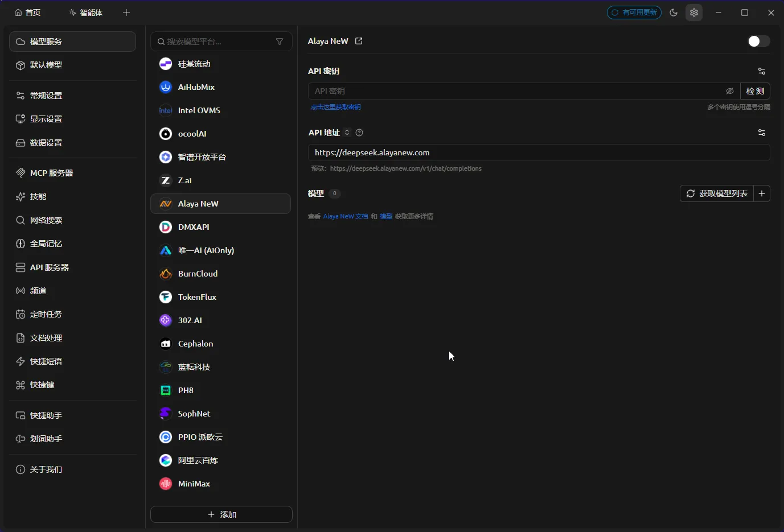Click the help icon beside API 地址
The height and width of the screenshot is (532, 784).
click(x=359, y=133)
